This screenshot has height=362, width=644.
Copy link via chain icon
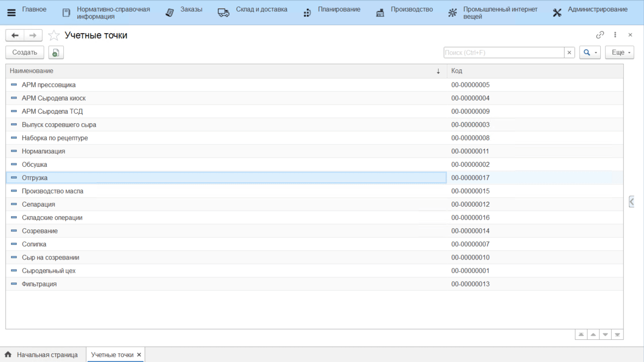(x=600, y=35)
